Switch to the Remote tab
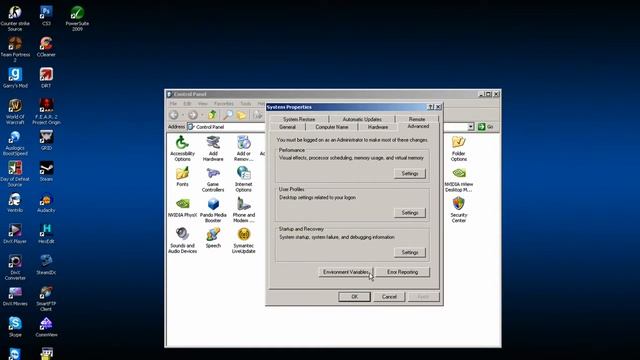The height and width of the screenshot is (360, 640). [417, 119]
